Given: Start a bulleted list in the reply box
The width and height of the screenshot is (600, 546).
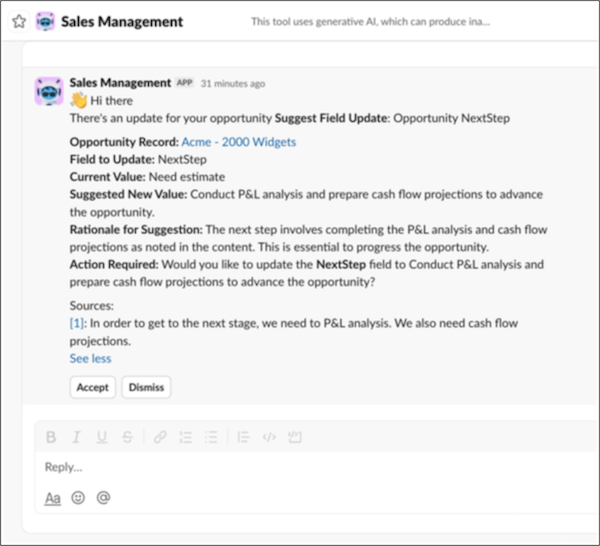Looking at the screenshot, I should pyautogui.click(x=211, y=437).
